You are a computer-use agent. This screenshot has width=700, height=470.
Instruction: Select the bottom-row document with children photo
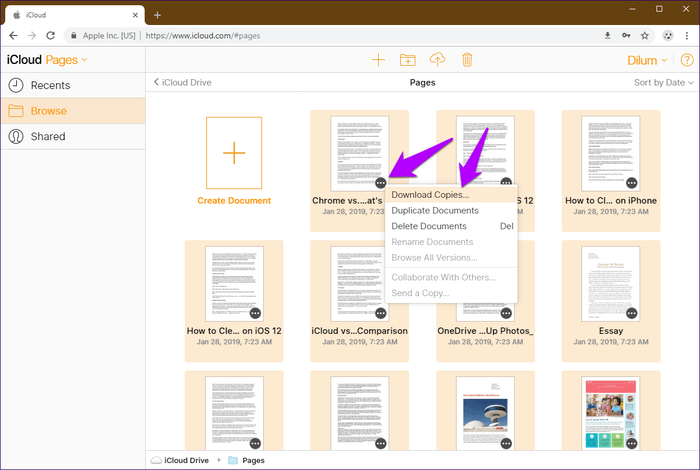[x=611, y=413]
